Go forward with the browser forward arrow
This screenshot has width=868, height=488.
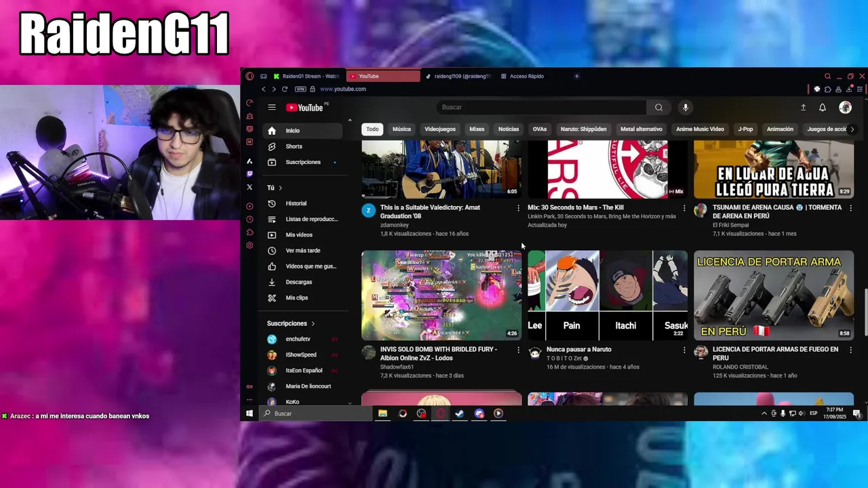274,89
